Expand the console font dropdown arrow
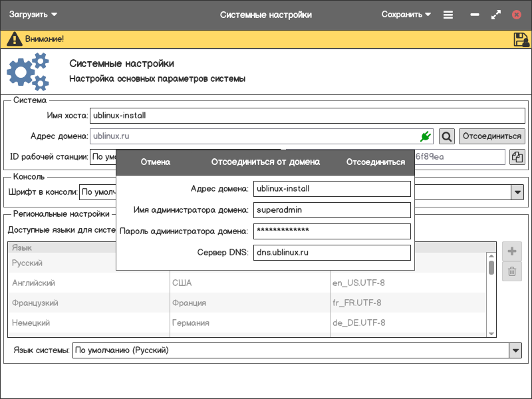 click(517, 192)
